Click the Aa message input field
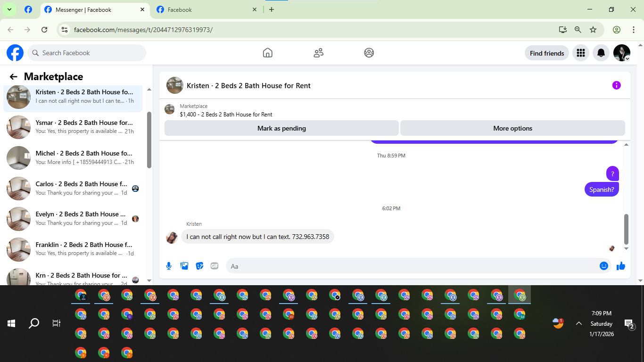 [x=418, y=266]
